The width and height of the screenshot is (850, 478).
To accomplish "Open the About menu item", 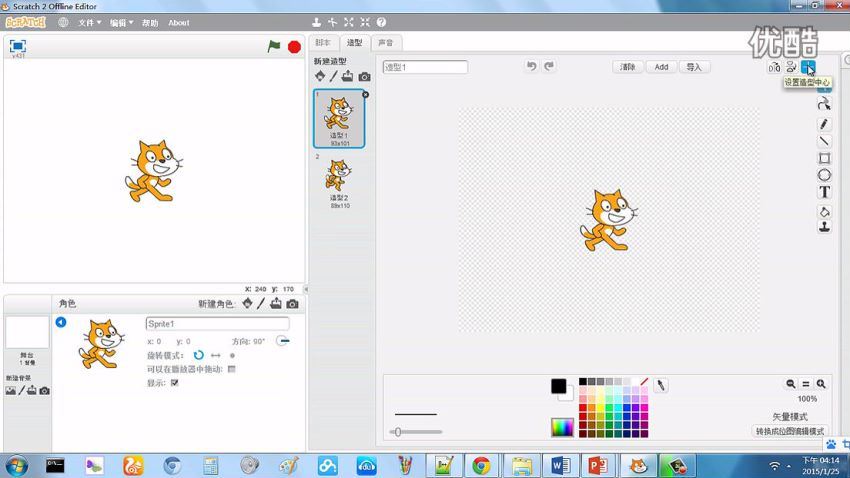I will tap(178, 23).
